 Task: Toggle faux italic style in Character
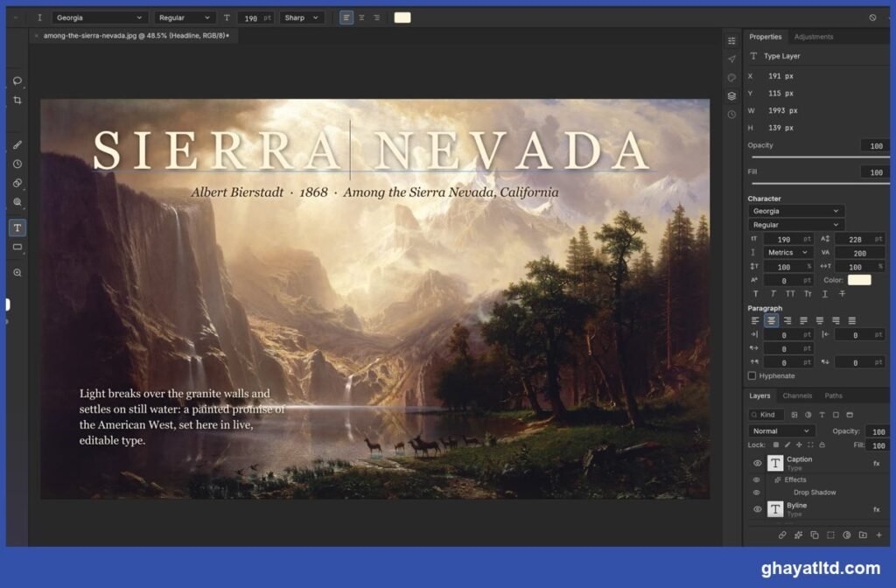pyautogui.click(x=773, y=294)
